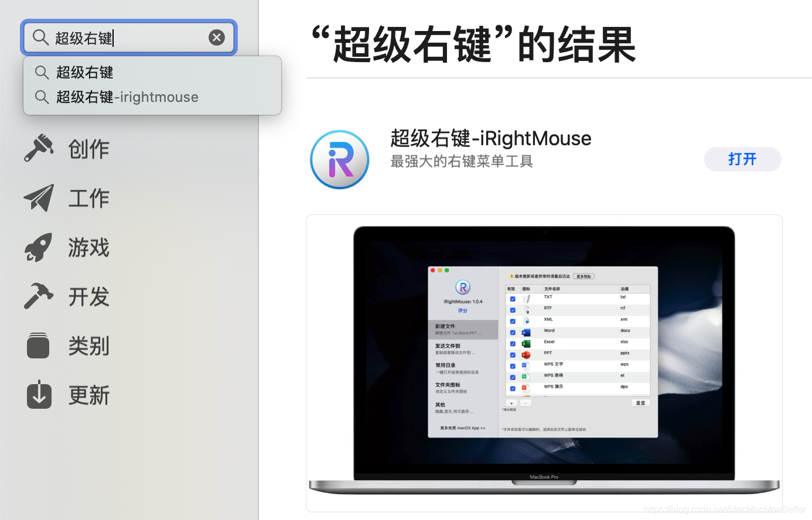Click the “超级右键”的结果 heading
The width and height of the screenshot is (812, 520).
click(x=473, y=45)
